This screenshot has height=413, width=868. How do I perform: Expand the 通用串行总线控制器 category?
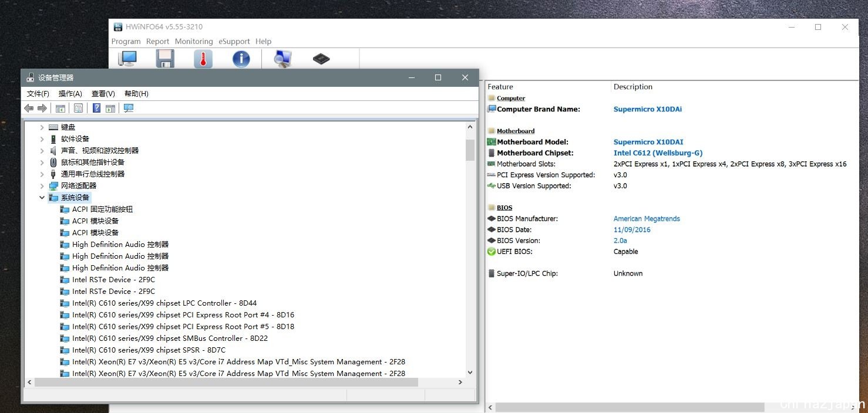tap(42, 174)
